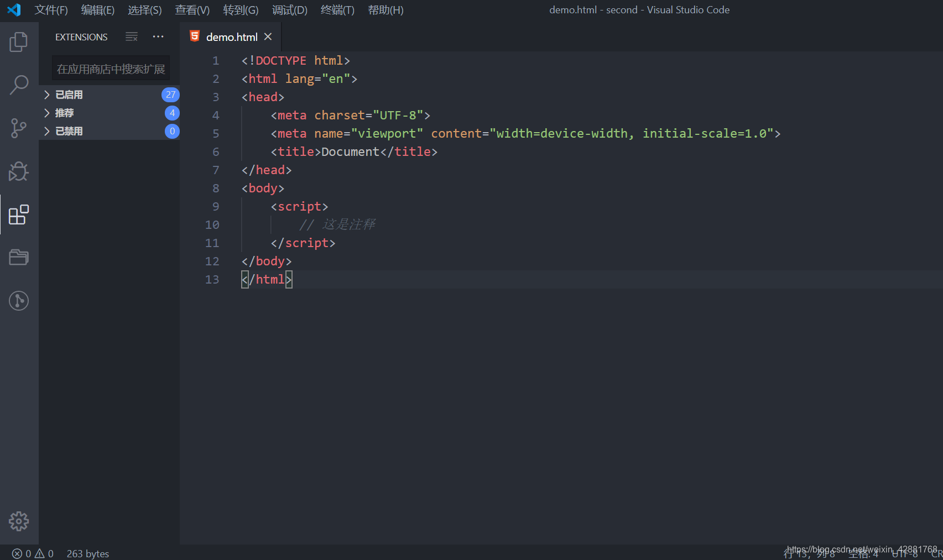The height and width of the screenshot is (560, 943).
Task: Click the window title text
Action: pyautogui.click(x=639, y=10)
